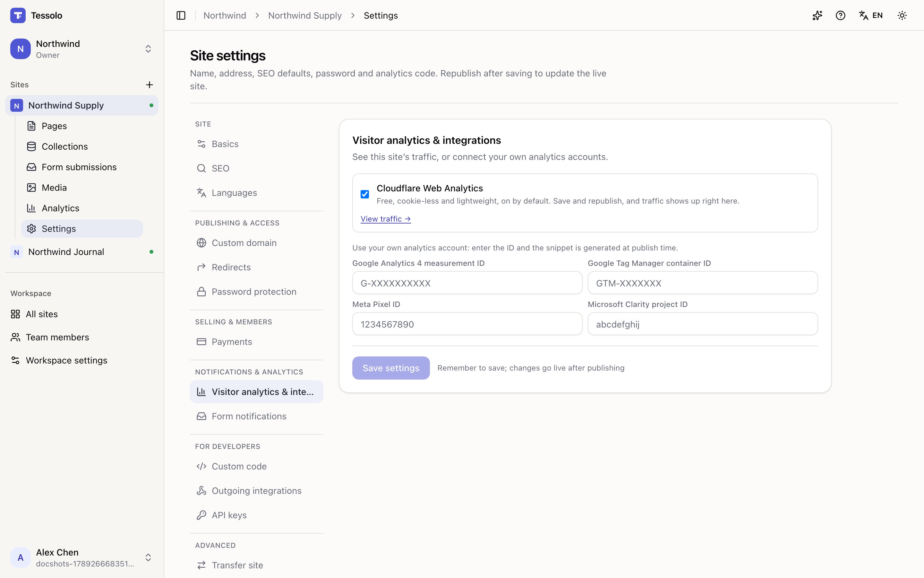Open the API keys settings tab
The height and width of the screenshot is (578, 924).
click(257, 516)
